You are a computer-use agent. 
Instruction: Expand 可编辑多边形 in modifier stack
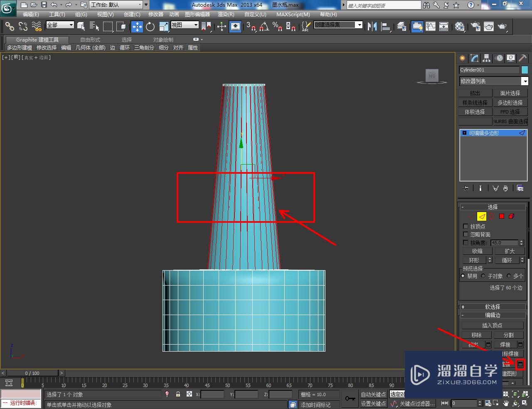click(x=464, y=133)
